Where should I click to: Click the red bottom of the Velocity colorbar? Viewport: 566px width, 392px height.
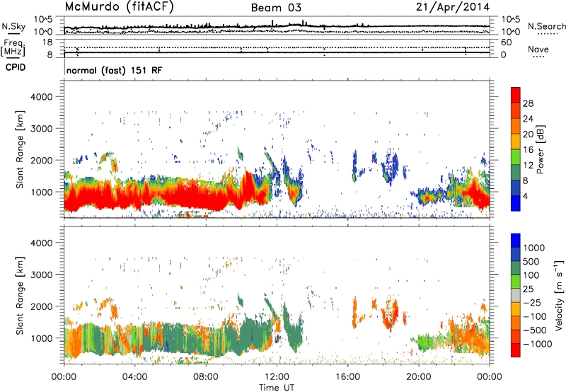[516, 350]
